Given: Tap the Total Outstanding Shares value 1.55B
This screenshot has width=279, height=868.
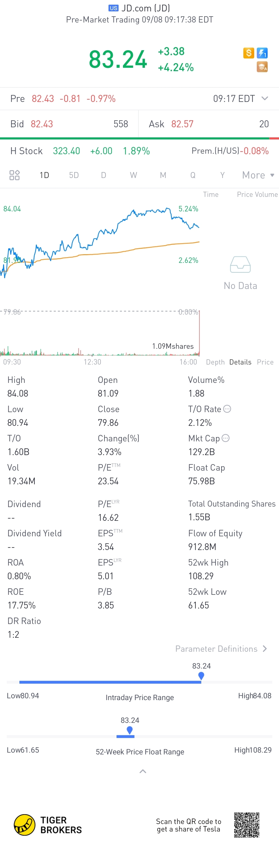Looking at the screenshot, I should click(199, 517).
